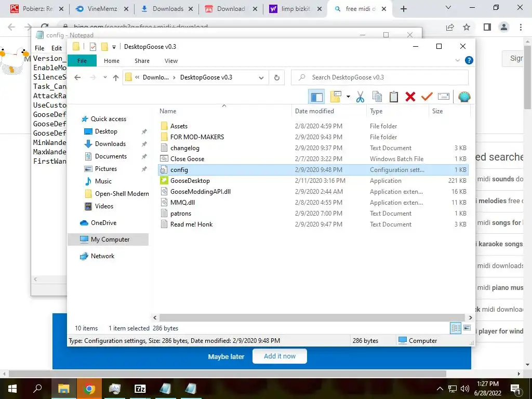Screen dimensions: 532x399
Task: Open the File tab in Explorer
Action: [82, 61]
